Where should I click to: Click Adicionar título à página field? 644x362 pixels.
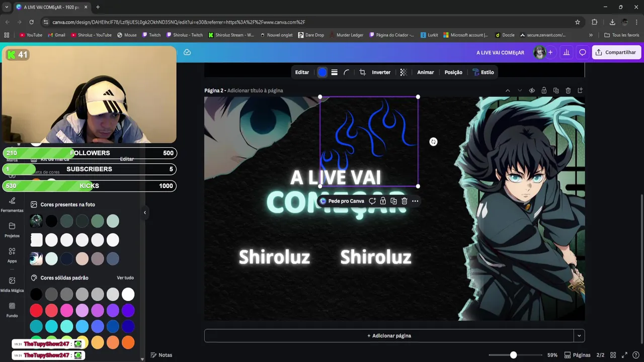(x=255, y=90)
